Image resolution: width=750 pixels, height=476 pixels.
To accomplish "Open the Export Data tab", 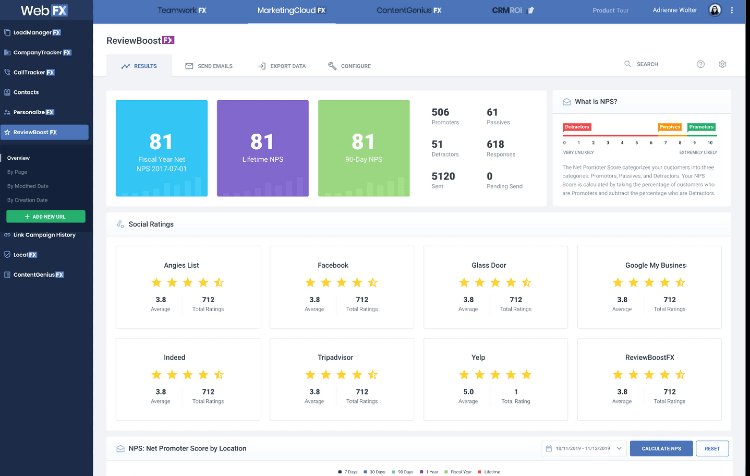I will [281, 66].
